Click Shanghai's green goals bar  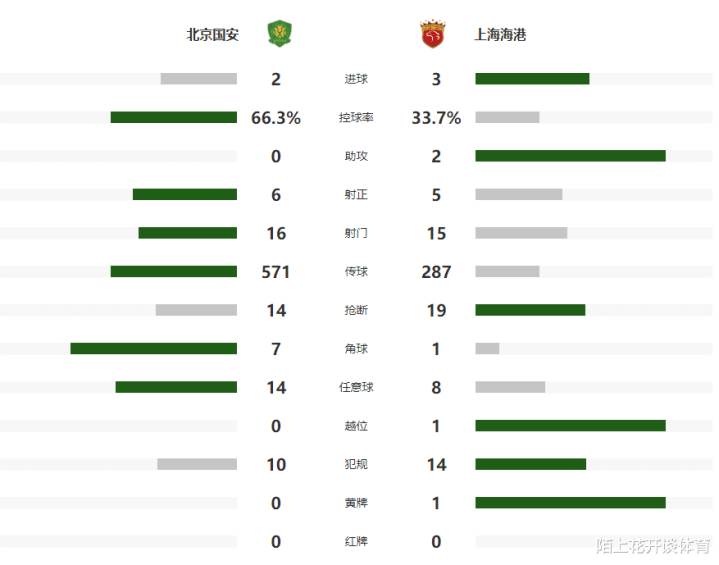coord(532,79)
